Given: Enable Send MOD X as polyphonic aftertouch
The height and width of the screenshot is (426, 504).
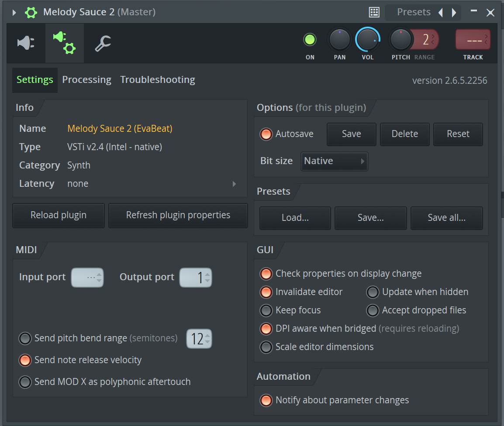Looking at the screenshot, I should tap(25, 382).
